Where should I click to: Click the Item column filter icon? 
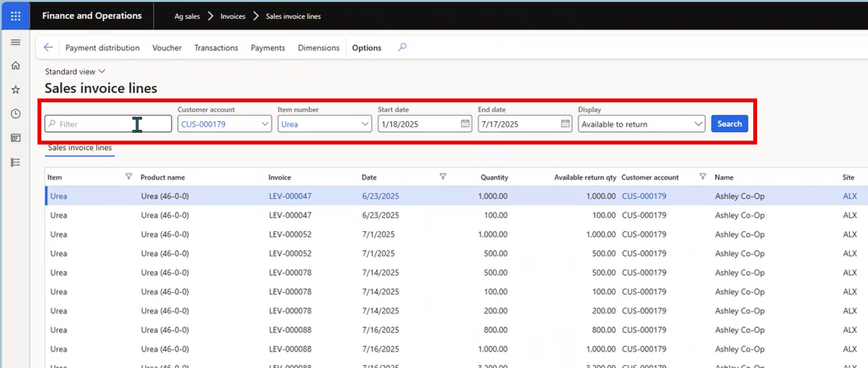(x=129, y=177)
